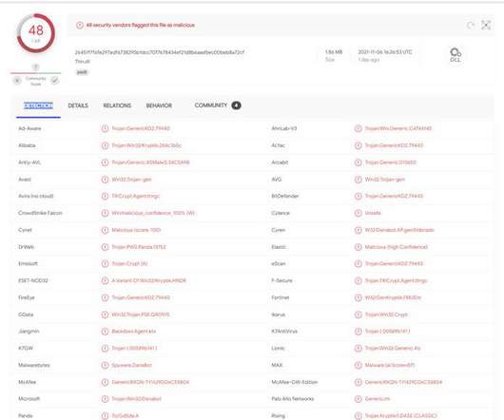The width and height of the screenshot is (504, 420).
Task: Click the alert icon in the vendors-flagged banner
Action: point(80,25)
